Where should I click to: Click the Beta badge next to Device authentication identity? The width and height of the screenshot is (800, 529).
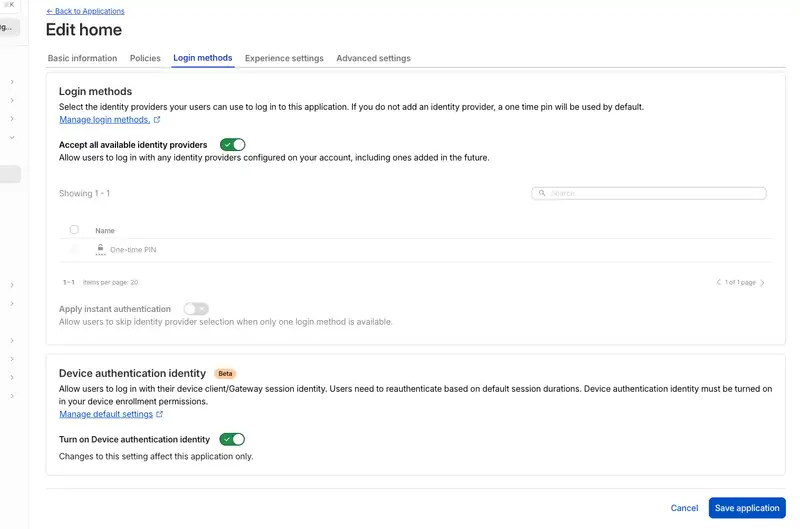(x=225, y=373)
